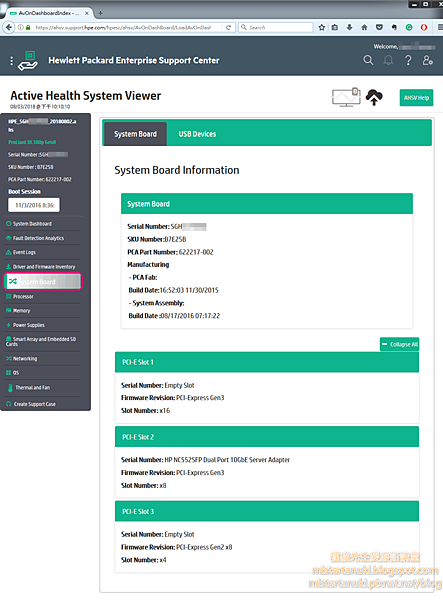Open Thermal and Fan in sidebar
The height and width of the screenshot is (600, 443).
[x=33, y=388]
